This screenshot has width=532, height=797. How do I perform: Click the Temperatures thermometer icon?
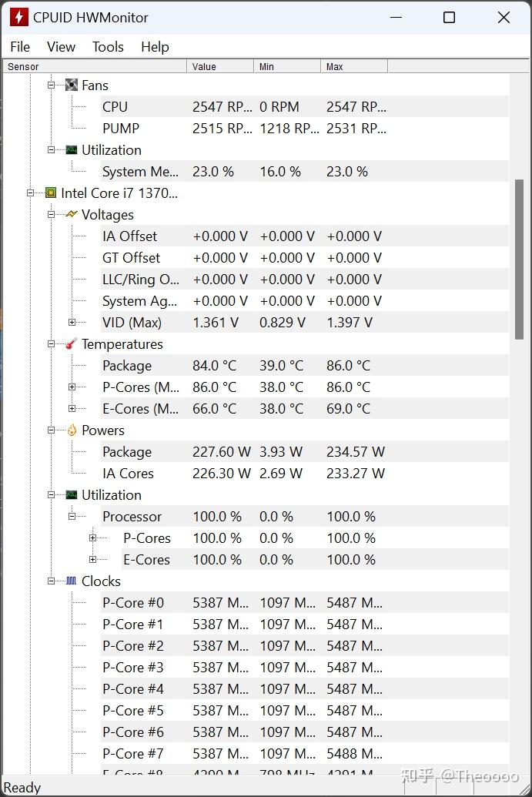point(72,344)
